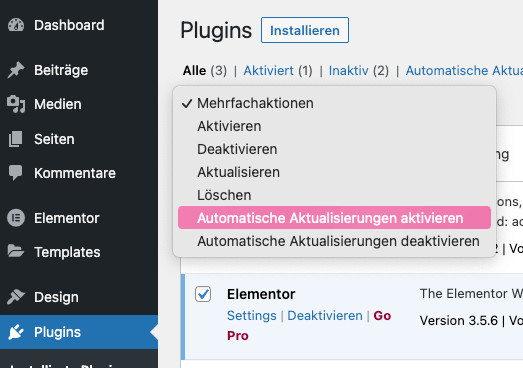Filter plugins by Inaktiv
The height and width of the screenshot is (368, 523).
pos(349,71)
